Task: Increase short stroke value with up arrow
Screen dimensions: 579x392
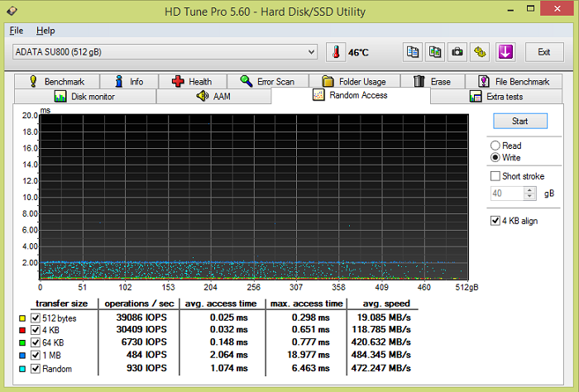Action: 530,190
